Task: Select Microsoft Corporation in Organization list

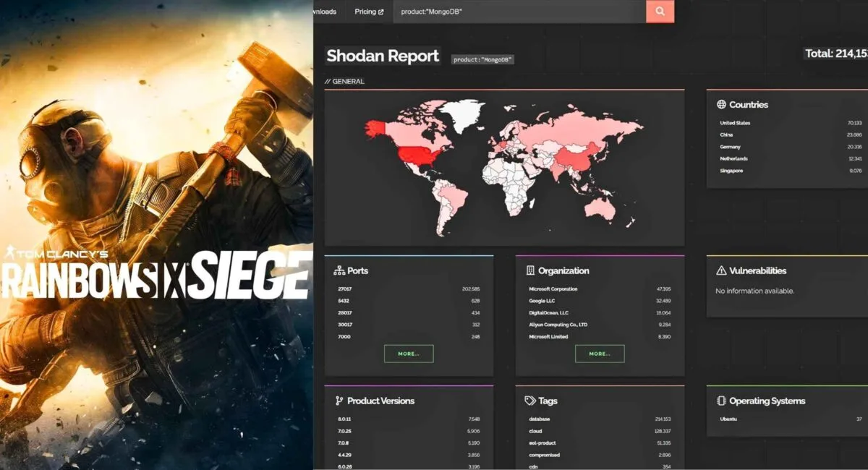Action: [x=600, y=289]
